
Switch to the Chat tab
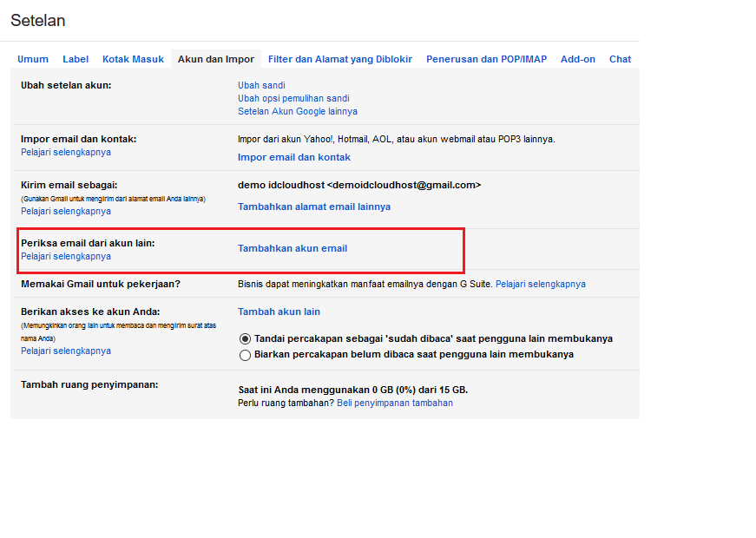[x=620, y=59]
